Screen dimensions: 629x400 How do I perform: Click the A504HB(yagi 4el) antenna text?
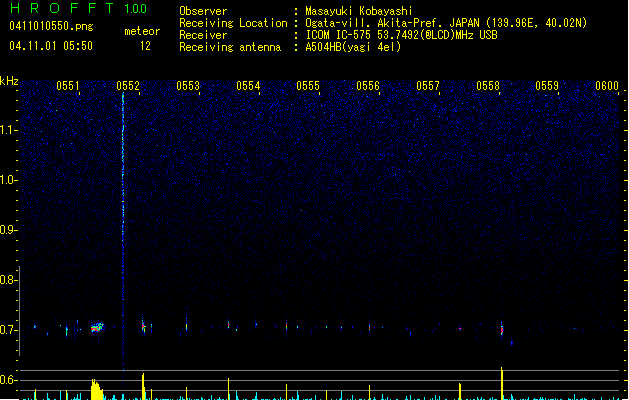click(x=353, y=47)
